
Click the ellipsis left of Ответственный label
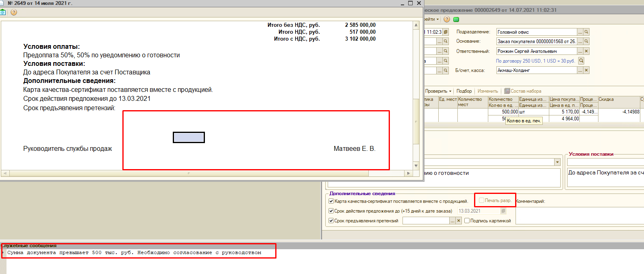[439, 51]
